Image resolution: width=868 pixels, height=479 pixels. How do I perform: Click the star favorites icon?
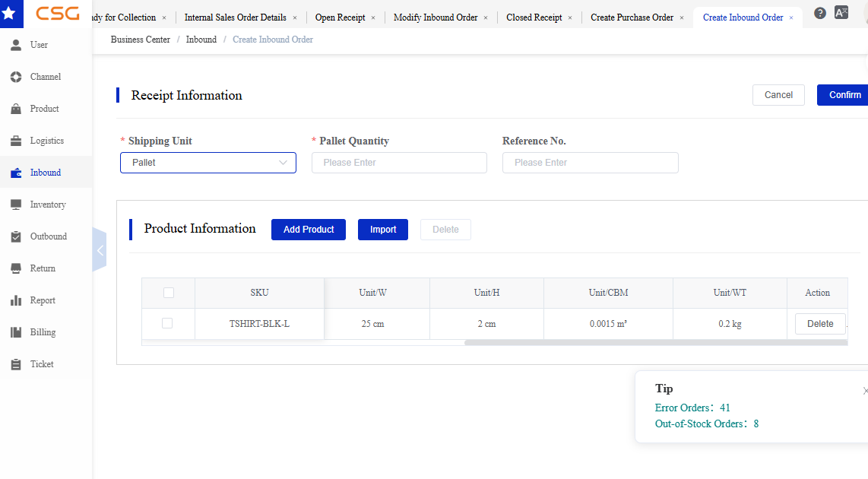pos(9,13)
